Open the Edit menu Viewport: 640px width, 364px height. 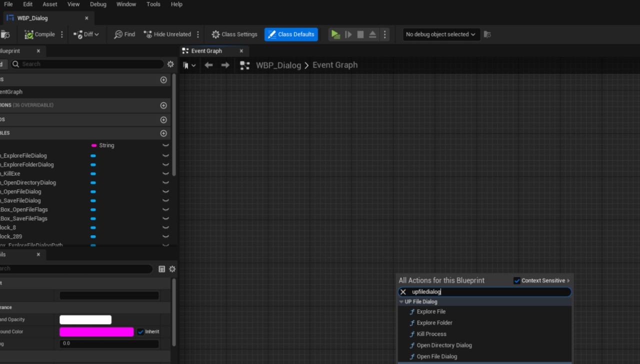(27, 4)
